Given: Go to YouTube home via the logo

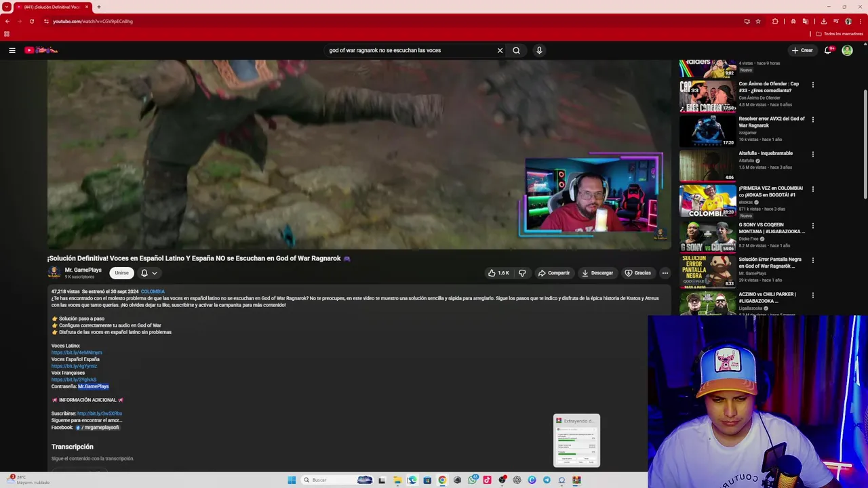Looking at the screenshot, I should click(x=41, y=50).
